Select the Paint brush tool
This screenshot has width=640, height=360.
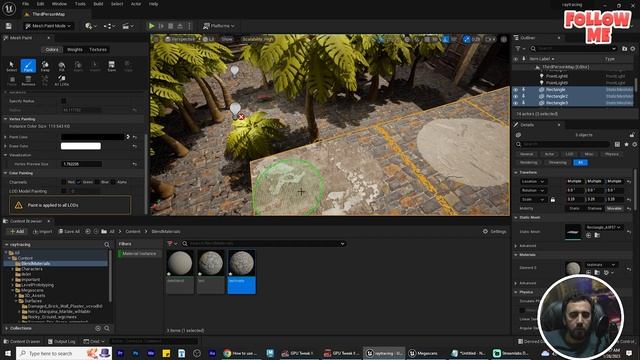coord(28,66)
